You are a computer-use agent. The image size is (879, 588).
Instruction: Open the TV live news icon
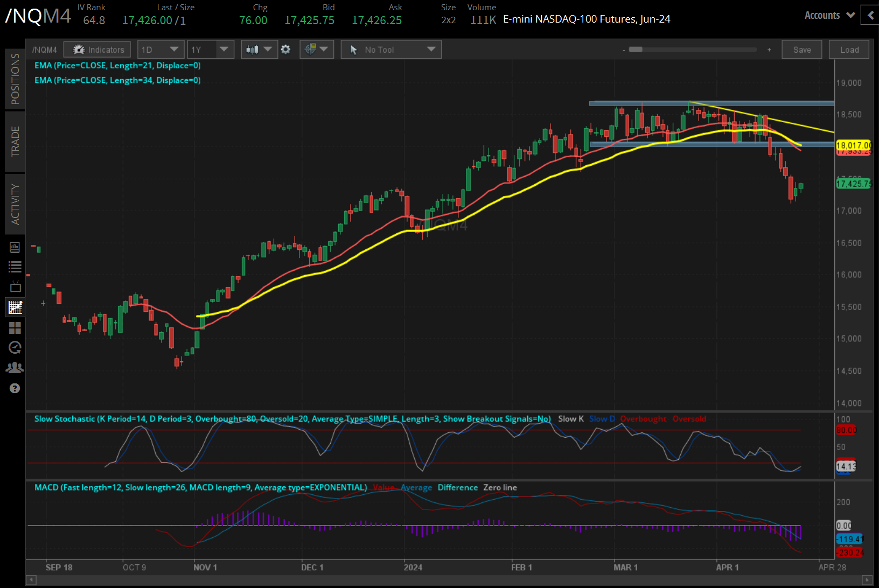(x=15, y=286)
